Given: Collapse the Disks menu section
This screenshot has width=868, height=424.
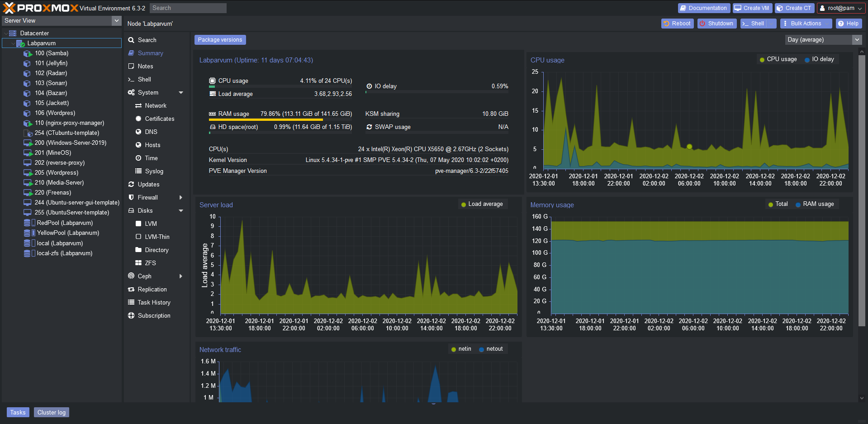Looking at the screenshot, I should point(181,211).
